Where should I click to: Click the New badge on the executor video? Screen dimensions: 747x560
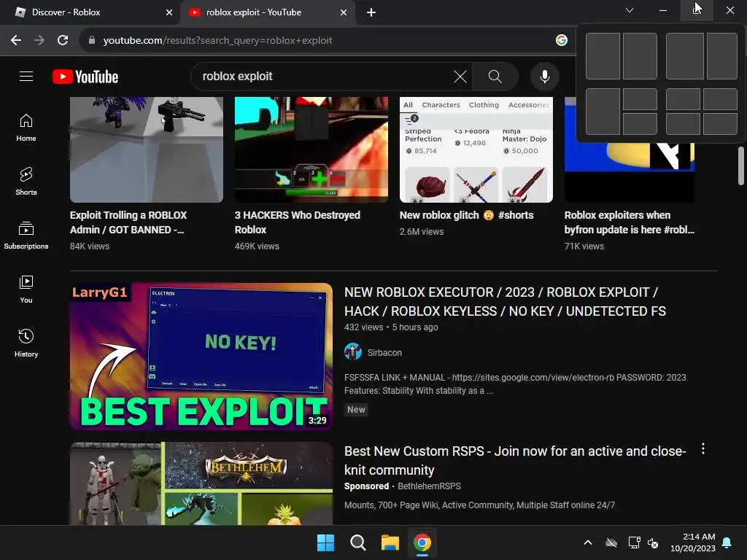pos(356,410)
